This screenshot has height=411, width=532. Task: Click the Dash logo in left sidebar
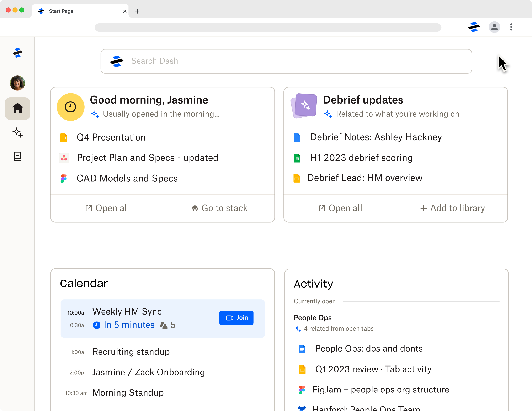(17, 53)
